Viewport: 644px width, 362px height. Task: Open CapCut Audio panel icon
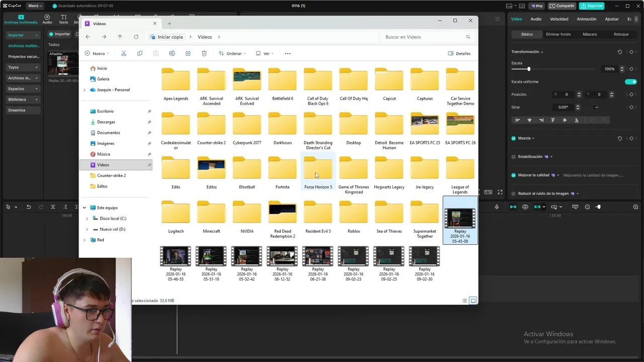47,19
